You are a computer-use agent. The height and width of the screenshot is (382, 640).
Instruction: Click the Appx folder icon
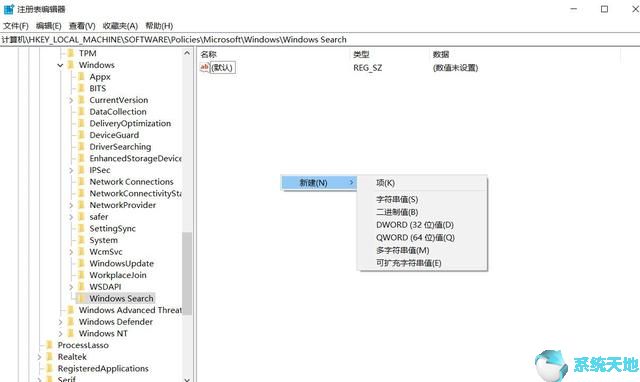click(x=81, y=77)
